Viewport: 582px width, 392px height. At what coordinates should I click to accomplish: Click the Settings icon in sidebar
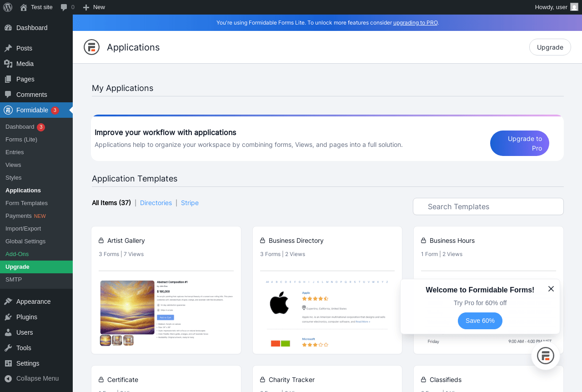(x=8, y=363)
